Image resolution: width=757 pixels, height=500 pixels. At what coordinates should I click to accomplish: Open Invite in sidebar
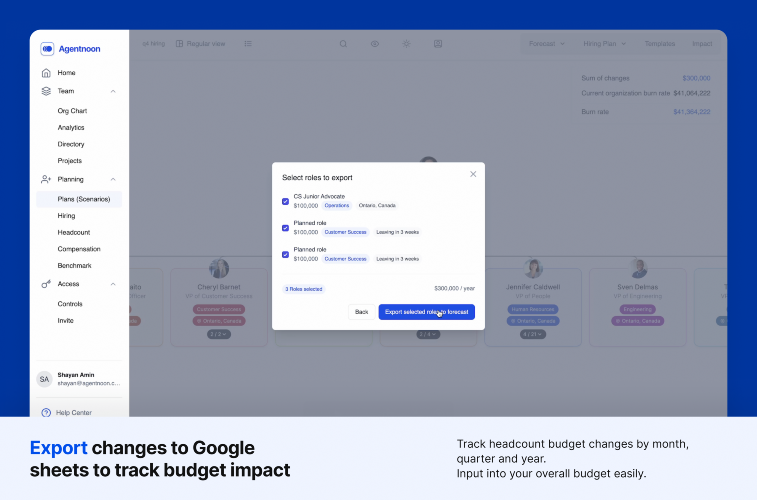point(66,320)
